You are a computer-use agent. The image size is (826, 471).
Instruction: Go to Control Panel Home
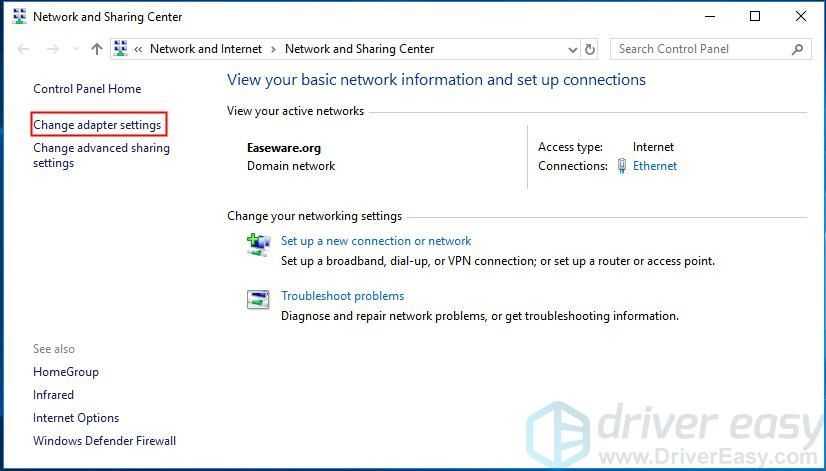(x=87, y=89)
